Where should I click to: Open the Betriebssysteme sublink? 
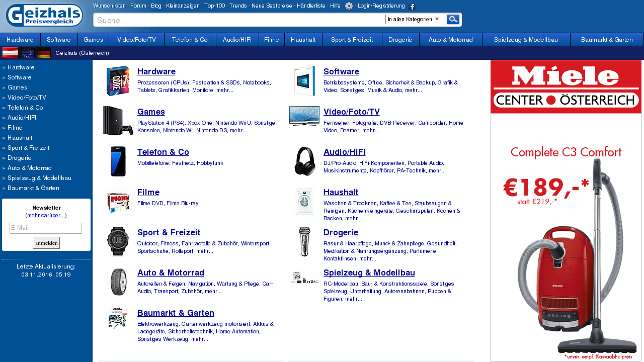[344, 82]
